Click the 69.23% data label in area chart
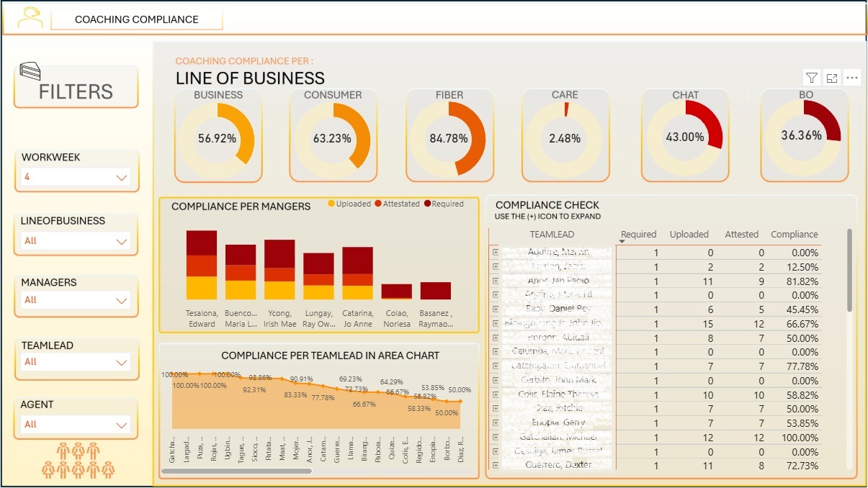Viewport: 868px width, 488px height. [350, 379]
